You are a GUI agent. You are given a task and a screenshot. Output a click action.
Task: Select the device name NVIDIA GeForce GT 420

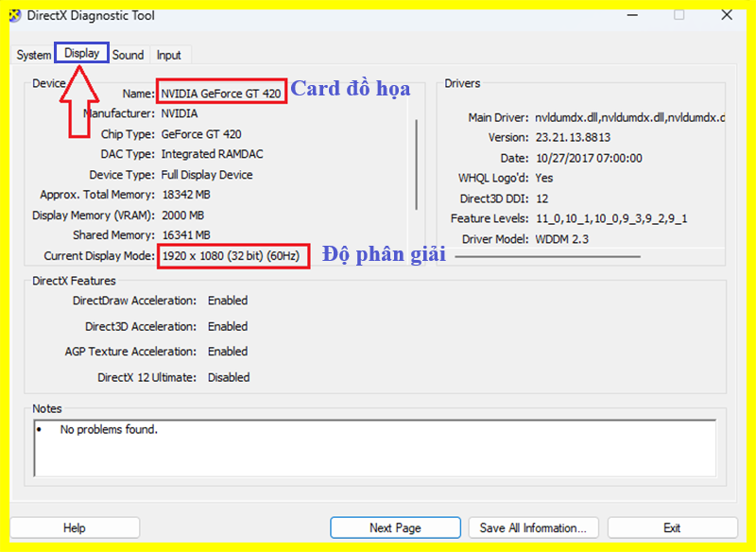click(221, 94)
